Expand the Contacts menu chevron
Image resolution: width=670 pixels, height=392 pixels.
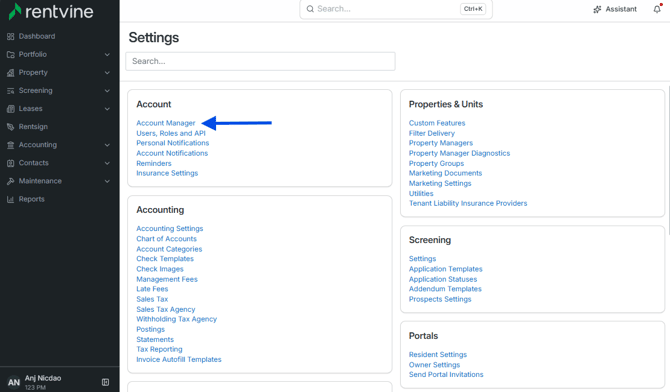(x=107, y=163)
